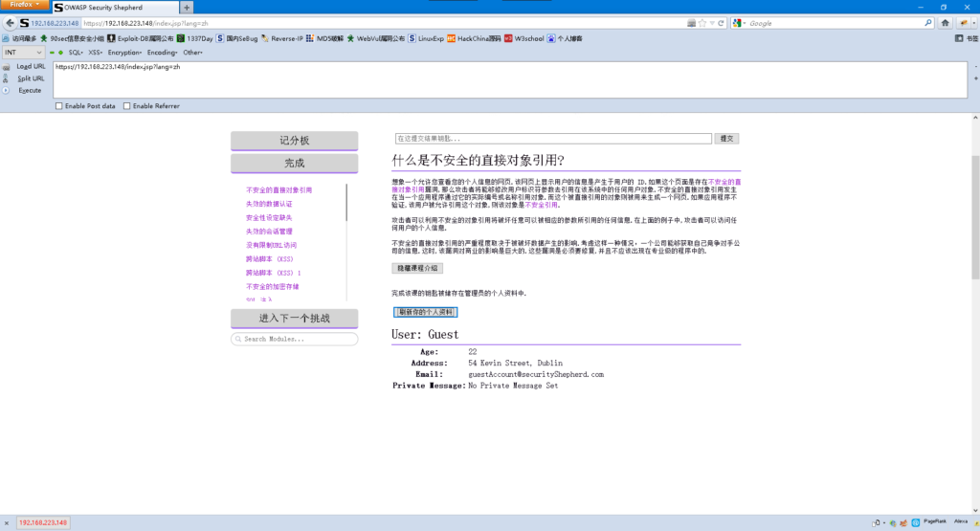Open the Encryption dropdown menu
This screenshot has height=531, width=980.
pos(124,53)
